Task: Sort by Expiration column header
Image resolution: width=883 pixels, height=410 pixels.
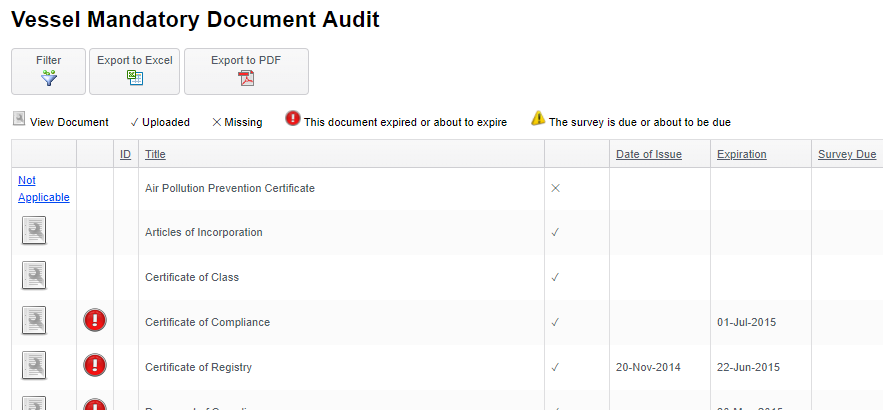Action: click(x=742, y=154)
